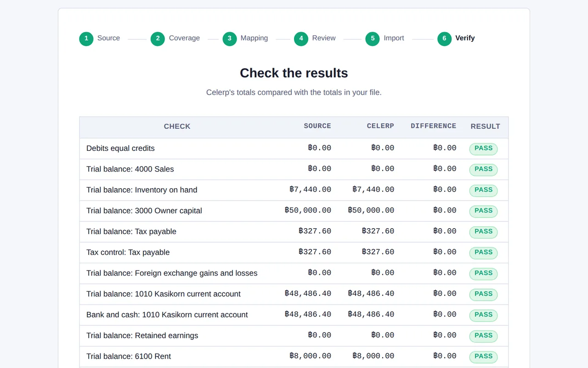Open step 5 Import
Viewport: 588px width, 368px height.
click(x=385, y=39)
